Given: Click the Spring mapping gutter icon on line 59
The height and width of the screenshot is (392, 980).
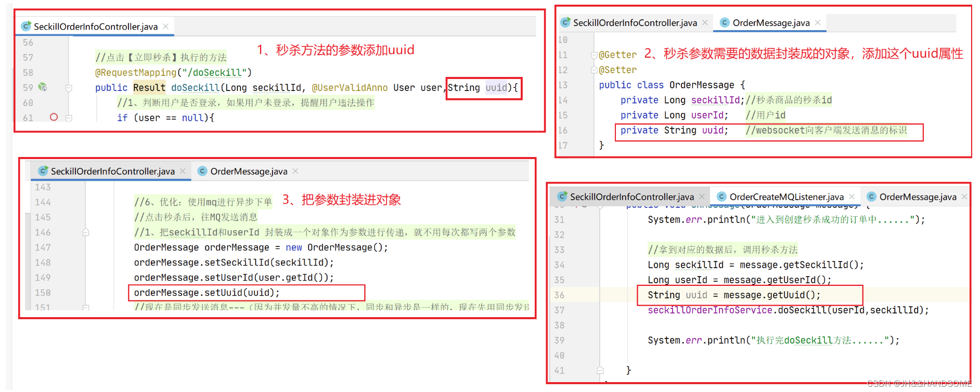Looking at the screenshot, I should pos(43,87).
